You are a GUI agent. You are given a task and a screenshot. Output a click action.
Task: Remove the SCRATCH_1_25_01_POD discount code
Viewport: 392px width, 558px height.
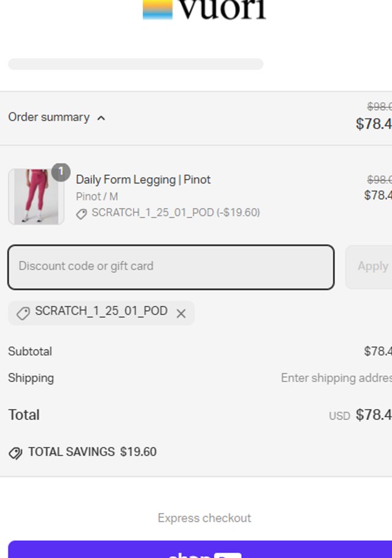pyautogui.click(x=181, y=313)
